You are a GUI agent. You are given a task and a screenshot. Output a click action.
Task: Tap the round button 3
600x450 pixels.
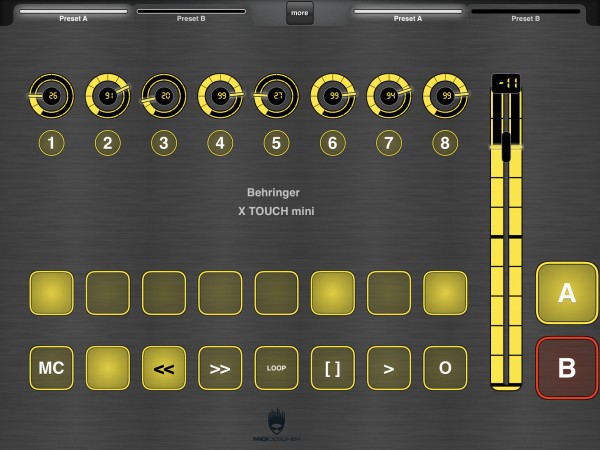[x=164, y=143]
